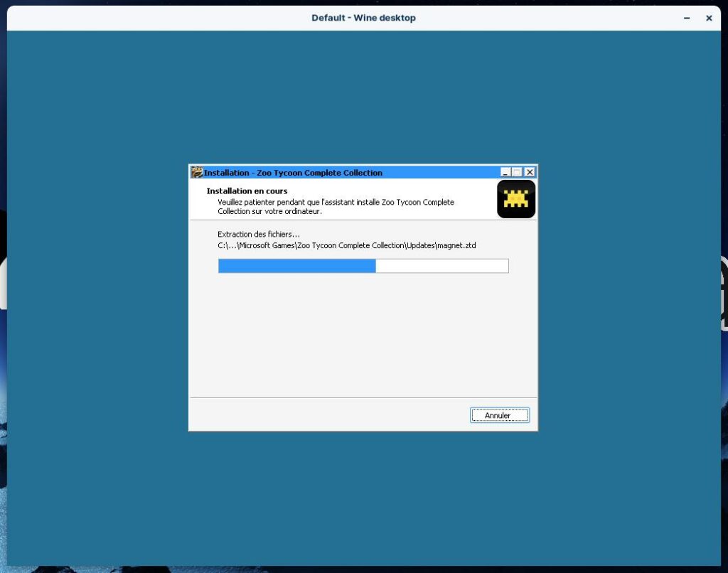The image size is (728, 573).
Task: Minimize the Wine desktop window
Action: 686,18
